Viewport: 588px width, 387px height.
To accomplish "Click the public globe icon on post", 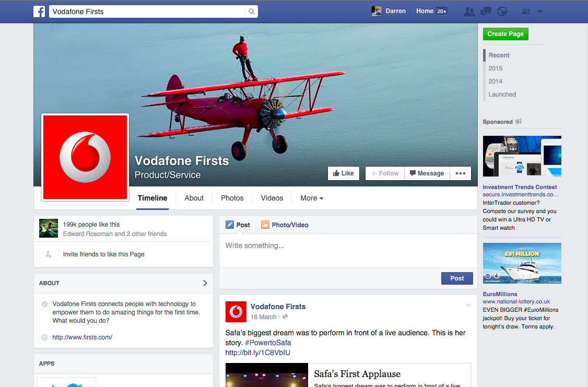I will (x=285, y=317).
